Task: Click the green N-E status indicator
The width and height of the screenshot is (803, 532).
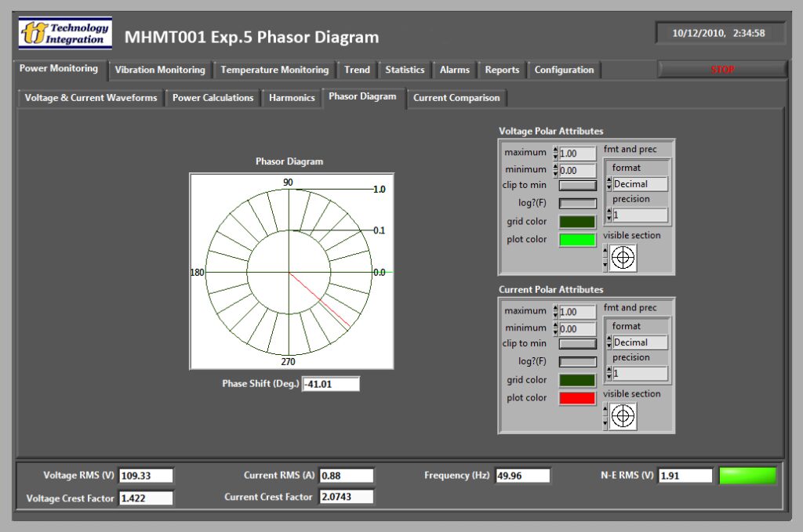Action: (747, 476)
